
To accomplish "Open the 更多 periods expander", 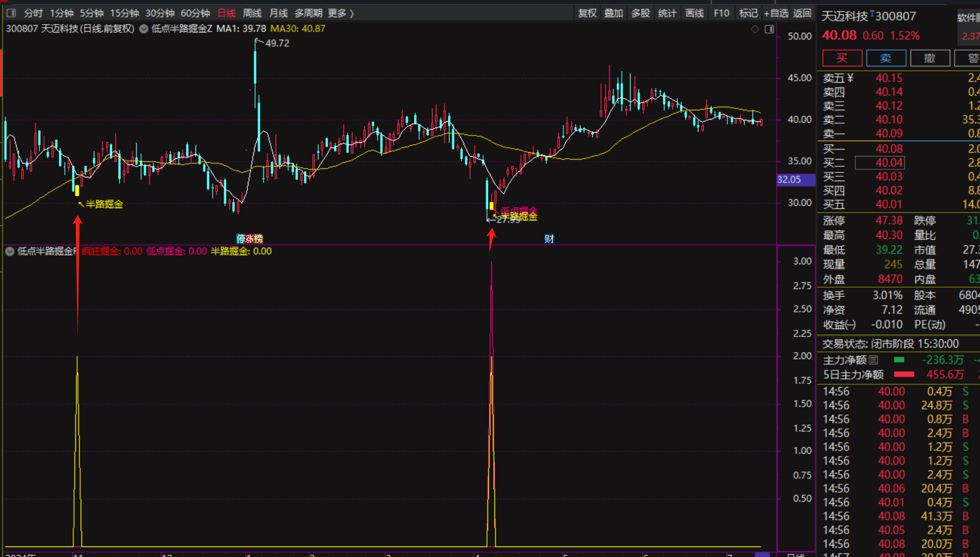I will 341,13.
